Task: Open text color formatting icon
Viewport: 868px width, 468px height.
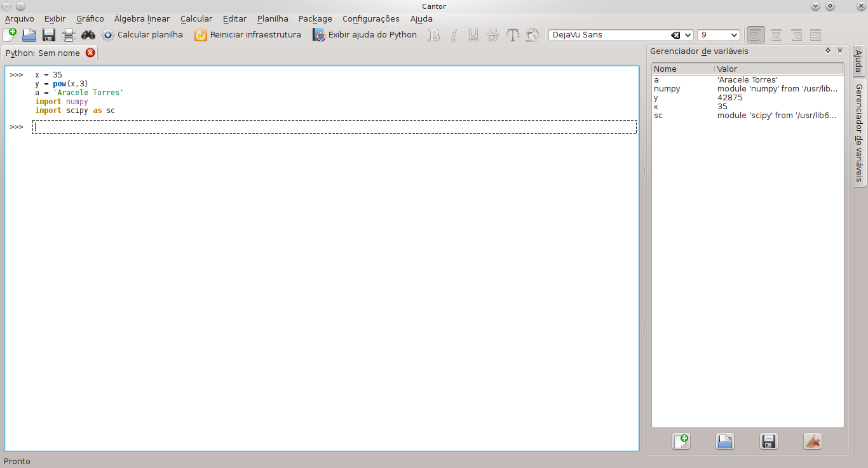Action: [513, 35]
